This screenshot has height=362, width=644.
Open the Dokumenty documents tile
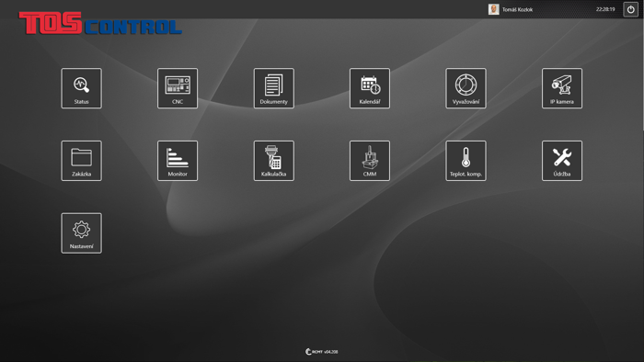274,88
